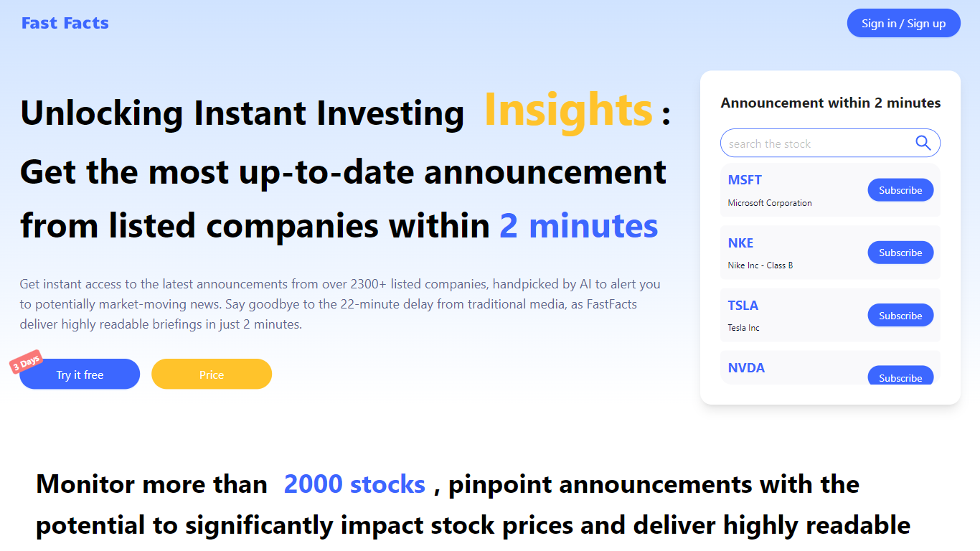Open the NKE ticker entry
This screenshot has height=551, width=980.
pyautogui.click(x=740, y=242)
